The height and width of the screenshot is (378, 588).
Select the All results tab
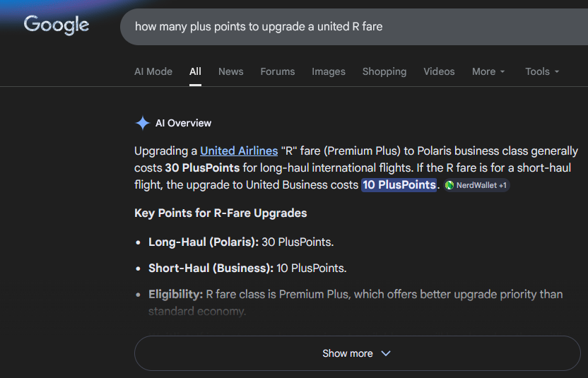[x=195, y=71]
